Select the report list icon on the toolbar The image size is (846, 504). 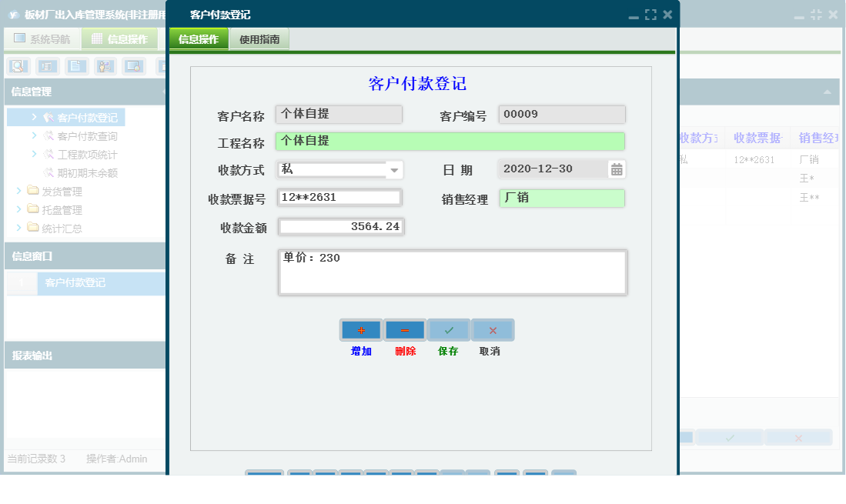click(x=47, y=66)
